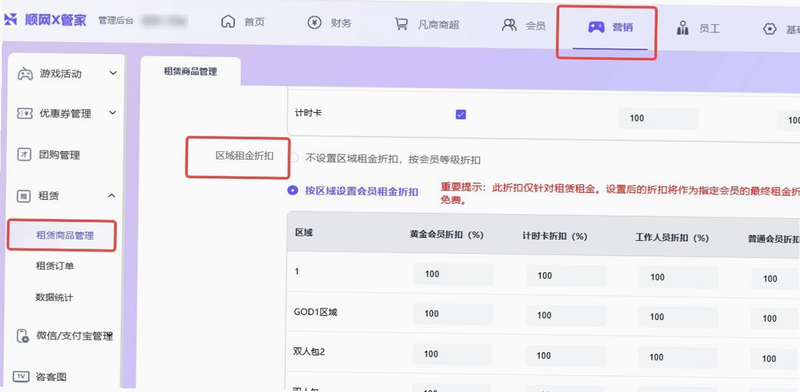
Task: Open 团购管理 in the sidebar
Action: point(60,155)
